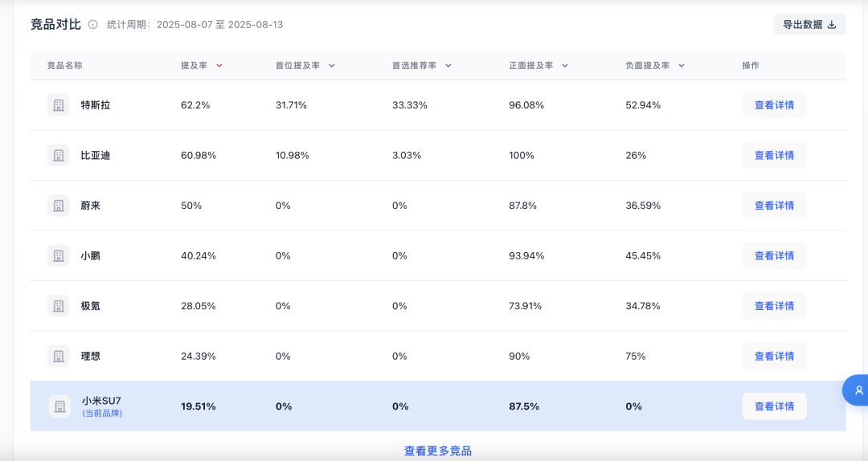Sort by 提及率 using red arrow
868x461 pixels.
click(x=219, y=66)
